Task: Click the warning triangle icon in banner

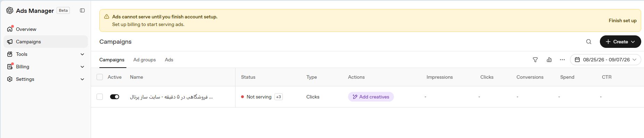Action: pyautogui.click(x=107, y=17)
